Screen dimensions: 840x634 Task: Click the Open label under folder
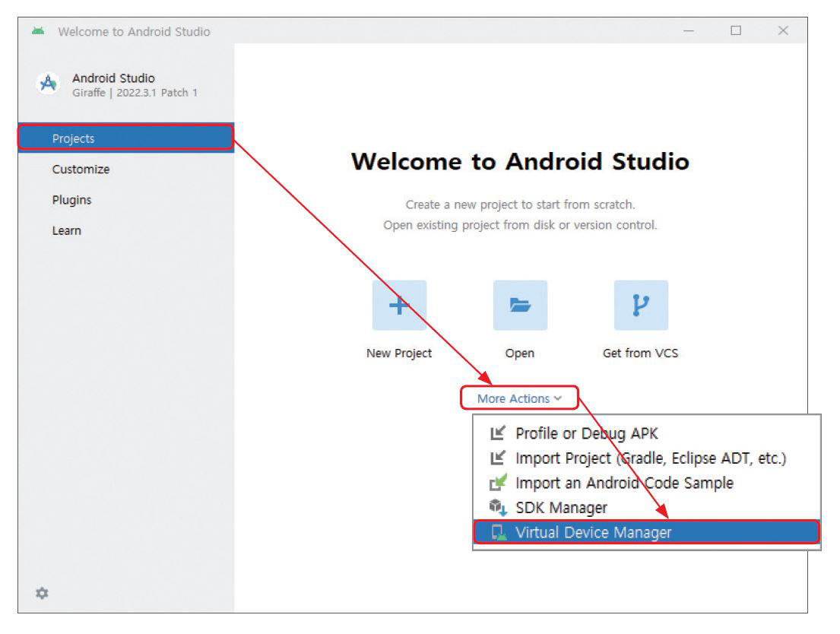pyautogui.click(x=520, y=353)
